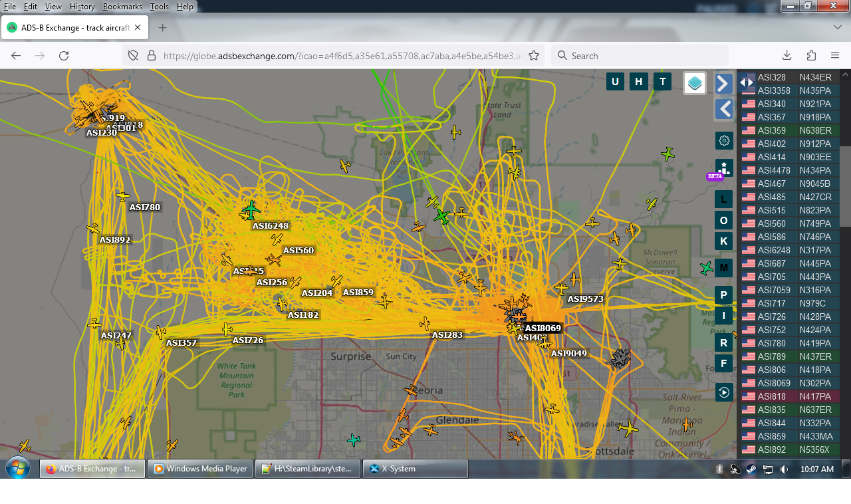The image size is (851, 504).
Task: Toggle the F map button
Action: tap(724, 363)
